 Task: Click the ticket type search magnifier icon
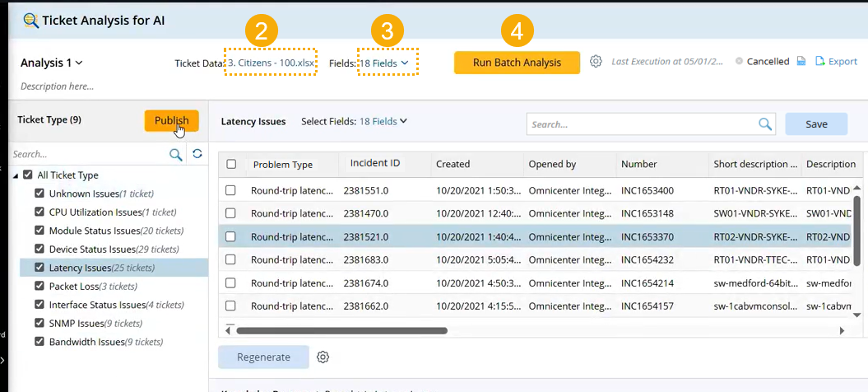tap(175, 154)
